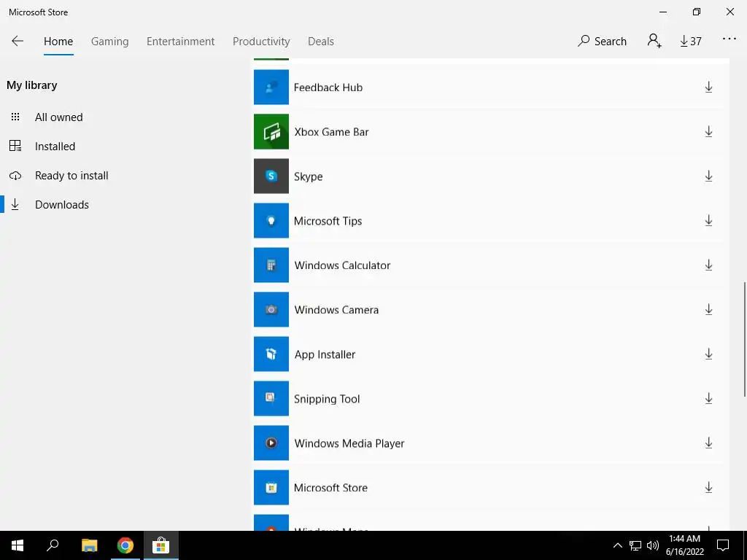
Task: Click the App Installer app icon
Action: (x=271, y=354)
